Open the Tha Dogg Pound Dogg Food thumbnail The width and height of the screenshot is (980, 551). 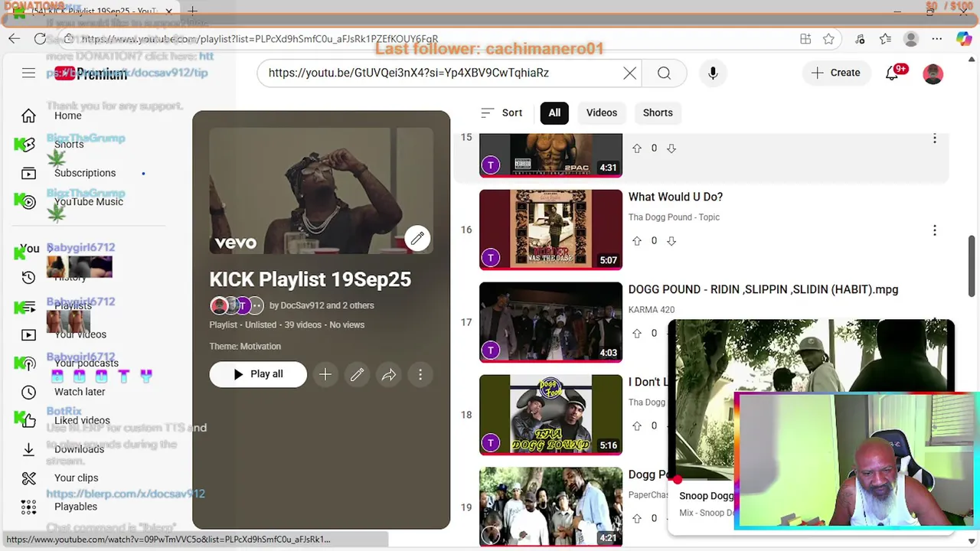[550, 415]
